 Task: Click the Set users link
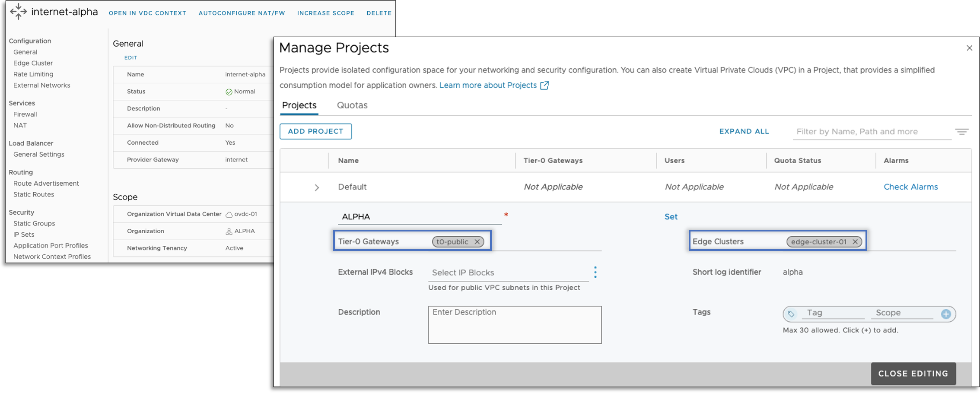671,217
